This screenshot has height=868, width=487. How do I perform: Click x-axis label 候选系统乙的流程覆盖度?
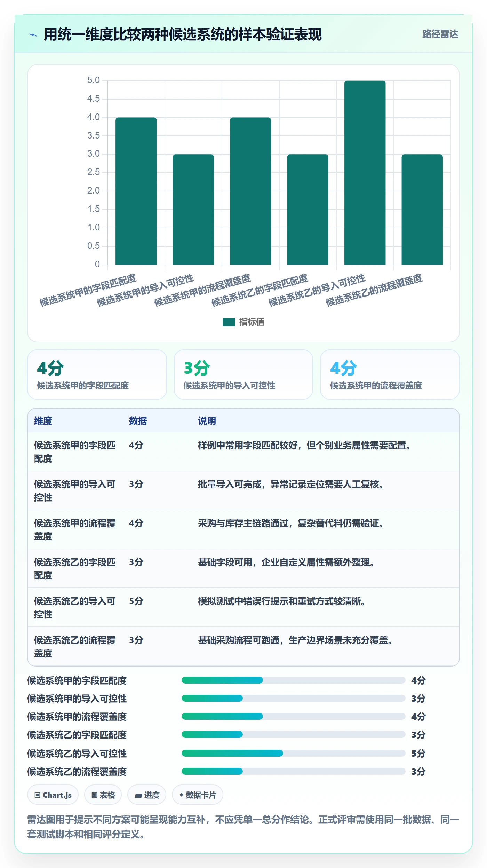(x=374, y=290)
